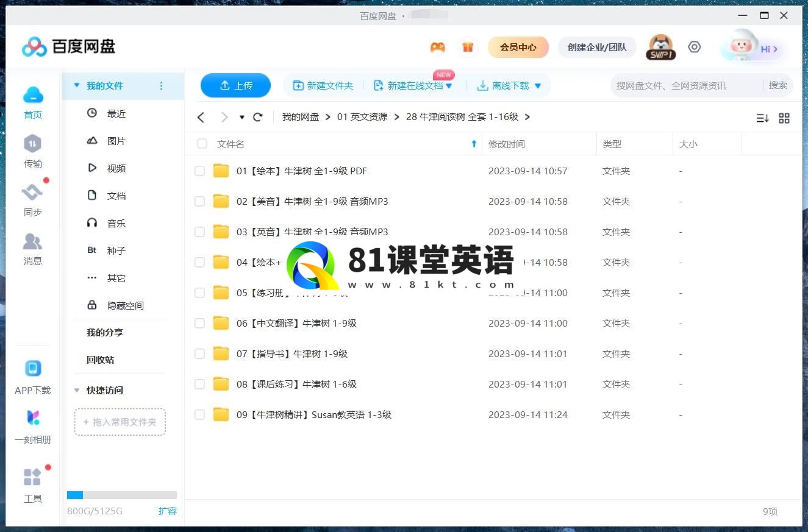This screenshot has width=808, height=532.
Task: Open the 会员中心 button
Action: tap(518, 47)
